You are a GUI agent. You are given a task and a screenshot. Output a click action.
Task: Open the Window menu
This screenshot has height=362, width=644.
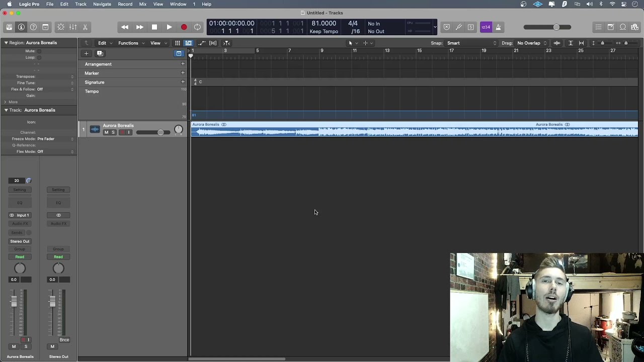(178, 4)
